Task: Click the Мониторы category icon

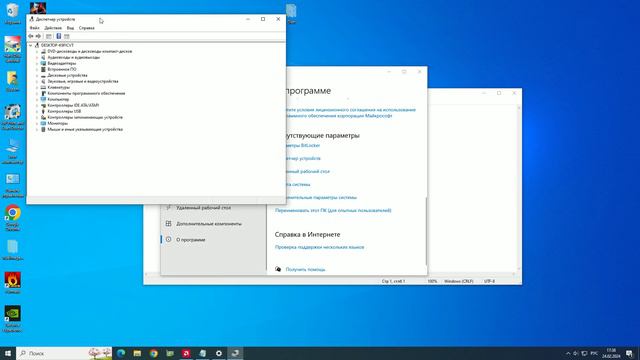Action: [x=43, y=123]
